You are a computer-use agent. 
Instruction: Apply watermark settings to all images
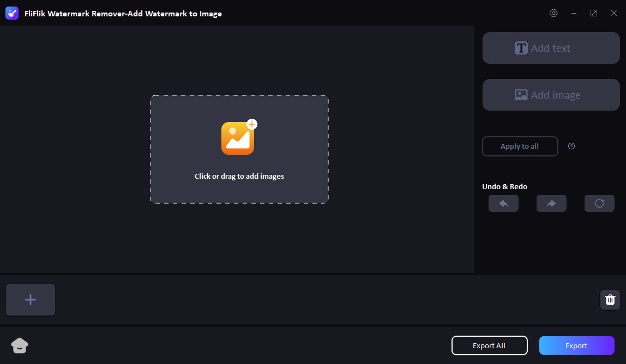click(x=520, y=146)
